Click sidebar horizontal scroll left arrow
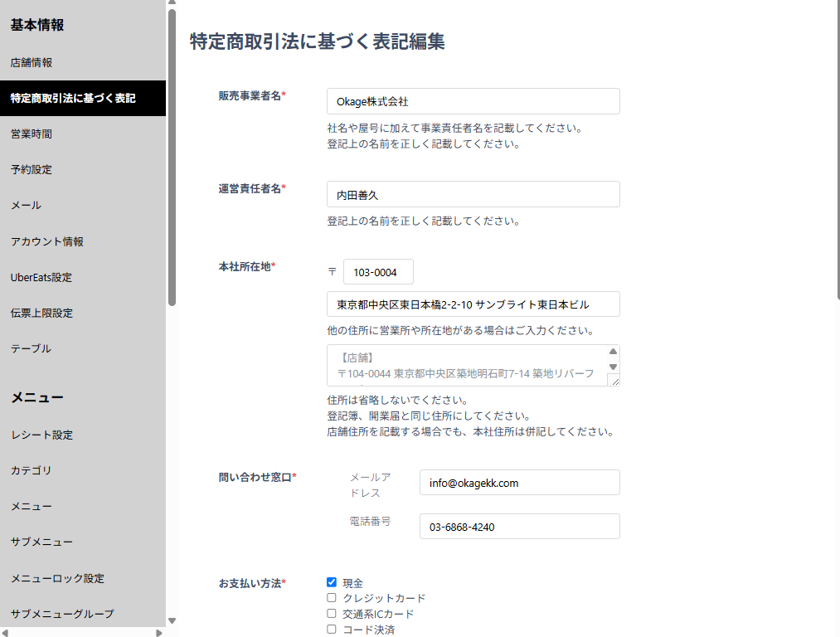The width and height of the screenshot is (840, 637). click(5, 632)
